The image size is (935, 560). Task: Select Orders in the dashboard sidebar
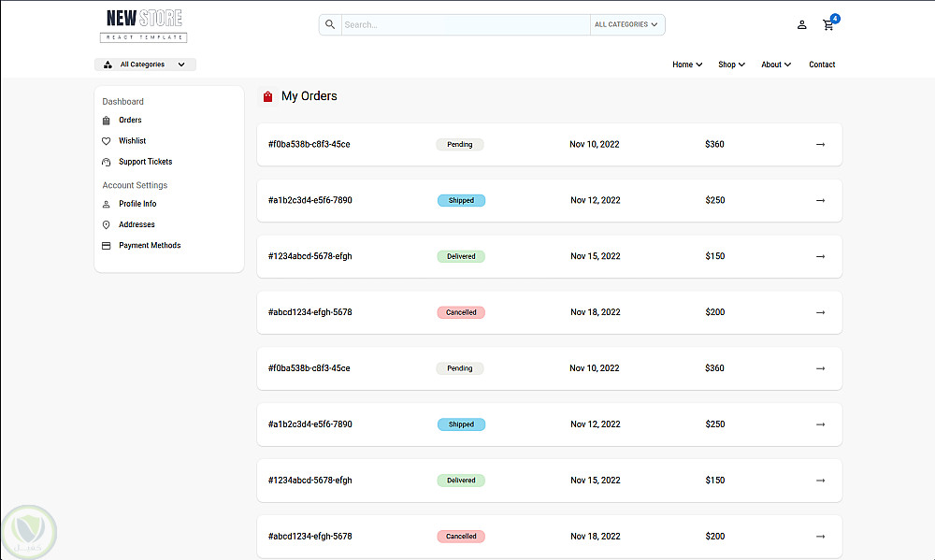(x=129, y=120)
